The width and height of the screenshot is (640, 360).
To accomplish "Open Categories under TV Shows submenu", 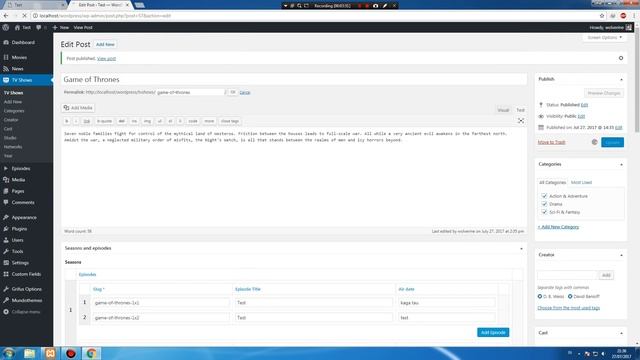I will pos(14,111).
